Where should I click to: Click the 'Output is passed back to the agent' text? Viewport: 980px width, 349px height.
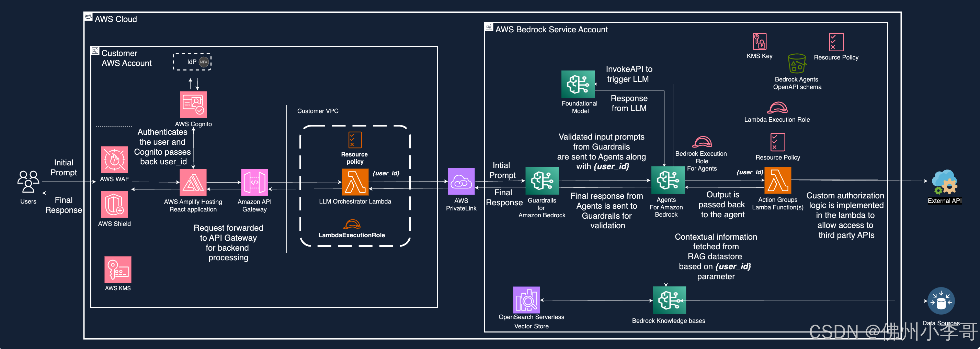(722, 205)
